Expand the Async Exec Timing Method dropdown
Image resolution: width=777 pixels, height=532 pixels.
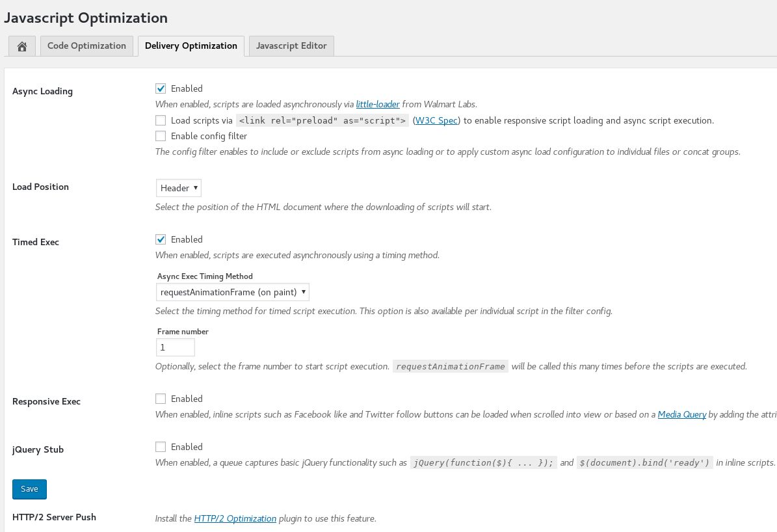[x=233, y=292]
